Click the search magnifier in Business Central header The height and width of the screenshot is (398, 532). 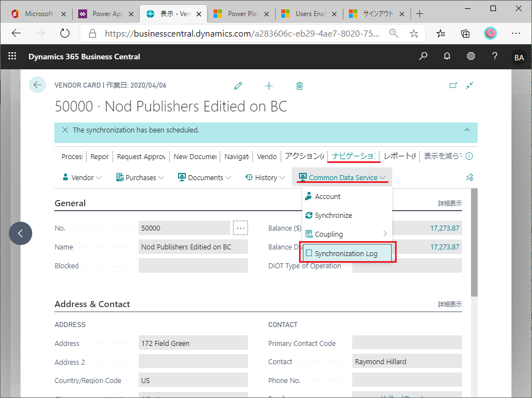click(423, 56)
